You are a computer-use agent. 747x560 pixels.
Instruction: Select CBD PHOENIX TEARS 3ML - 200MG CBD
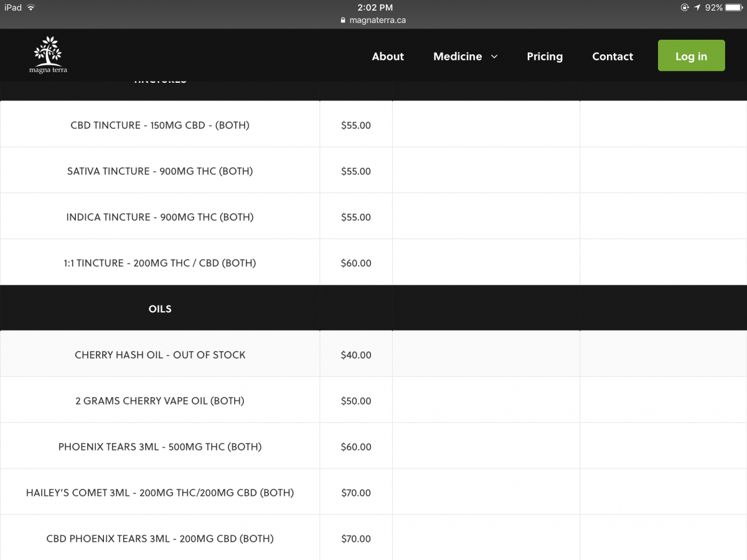coord(160,539)
